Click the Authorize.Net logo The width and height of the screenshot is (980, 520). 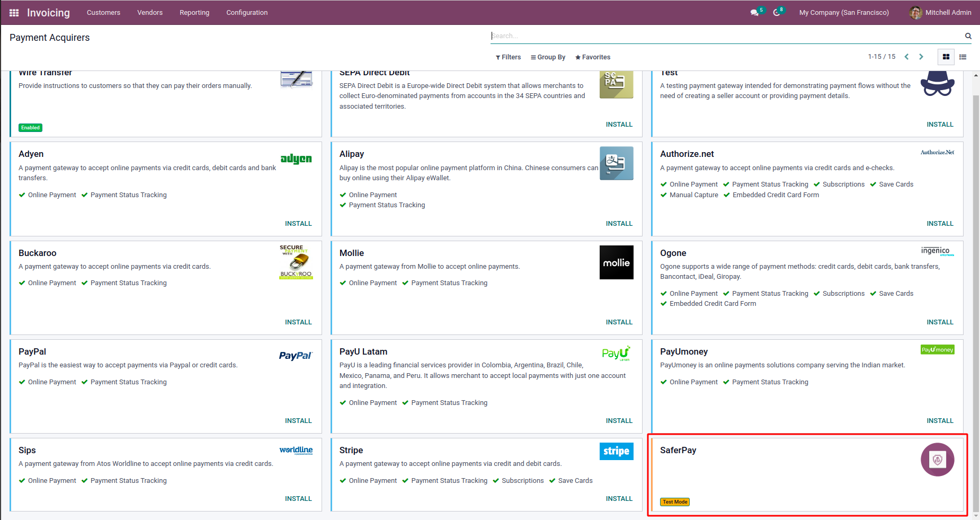937,152
